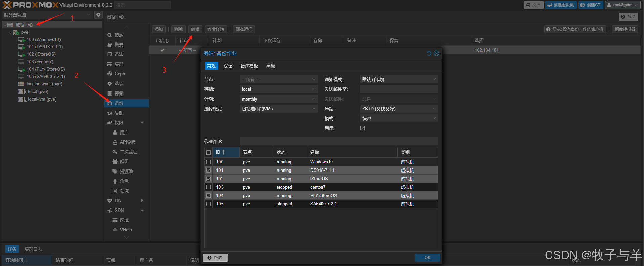Viewport: 644px width, 266px height.
Task: Open the server view gear settings icon
Action: coord(98,15)
